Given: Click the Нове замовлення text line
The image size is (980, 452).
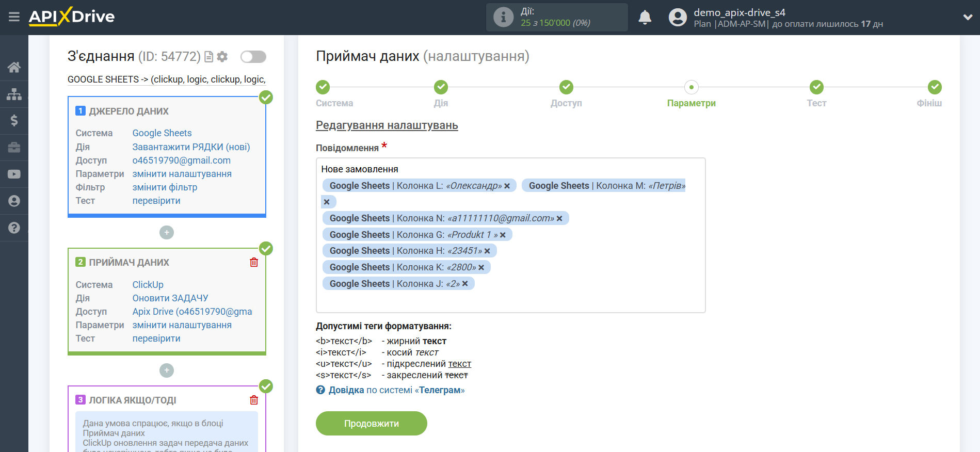Looking at the screenshot, I should click(x=360, y=169).
